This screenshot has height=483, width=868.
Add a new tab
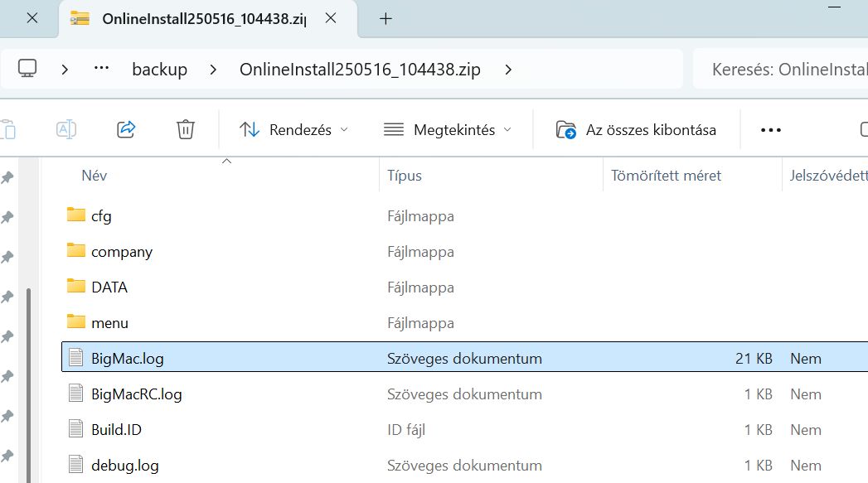(x=386, y=19)
